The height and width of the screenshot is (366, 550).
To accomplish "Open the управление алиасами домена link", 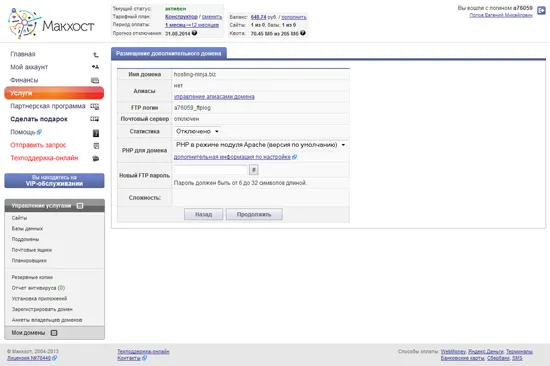I will click(214, 97).
